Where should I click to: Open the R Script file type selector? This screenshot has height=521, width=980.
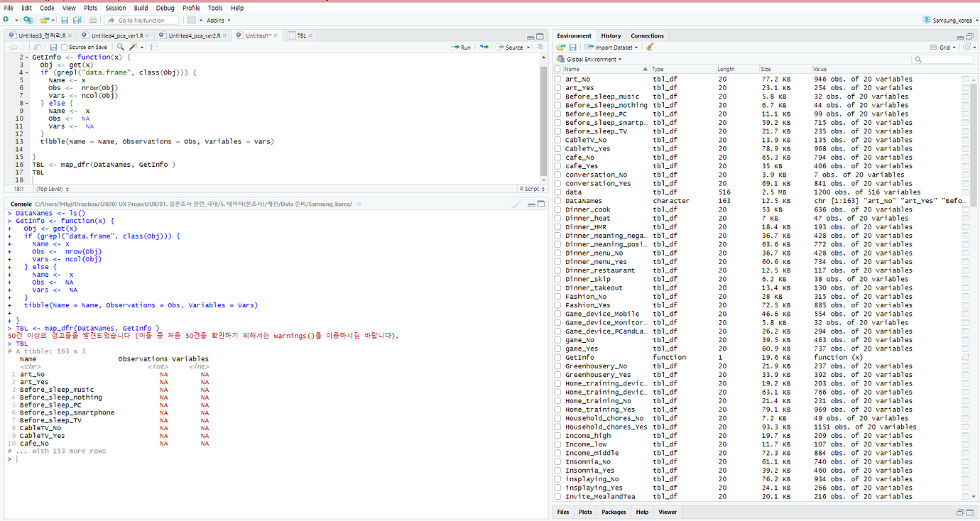[x=532, y=189]
